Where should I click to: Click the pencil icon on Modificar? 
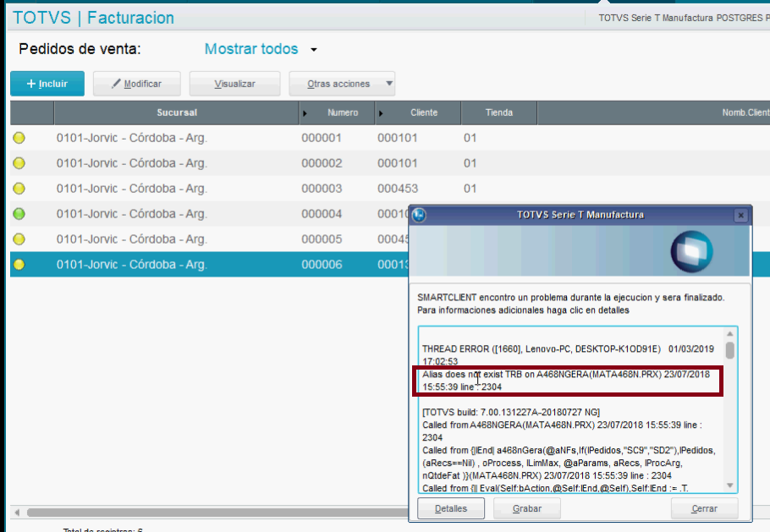116,84
